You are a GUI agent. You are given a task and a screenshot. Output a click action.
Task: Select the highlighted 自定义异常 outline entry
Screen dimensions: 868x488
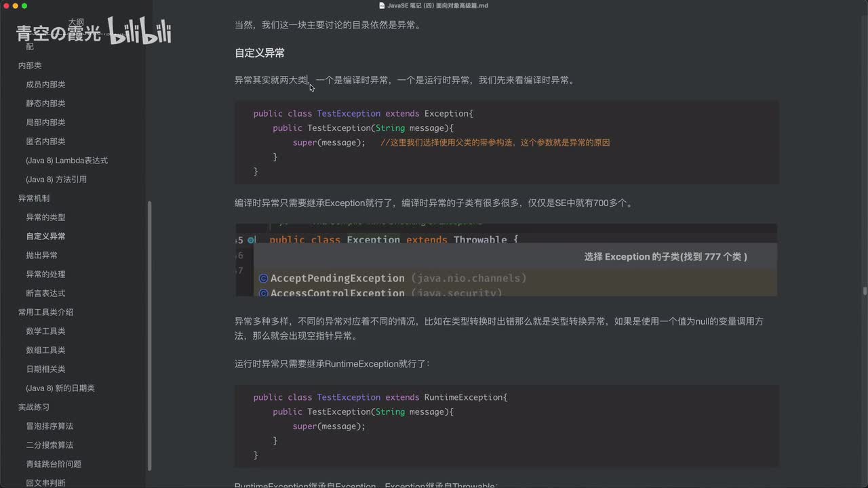45,237
